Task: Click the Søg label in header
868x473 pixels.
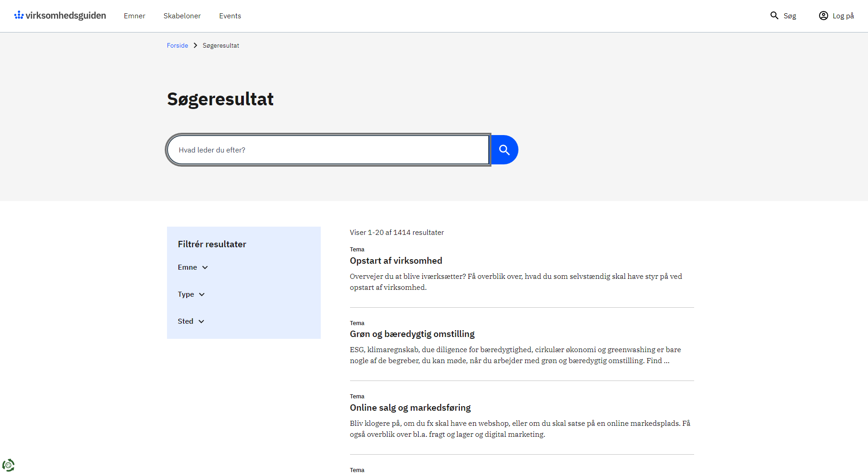Action: point(790,16)
